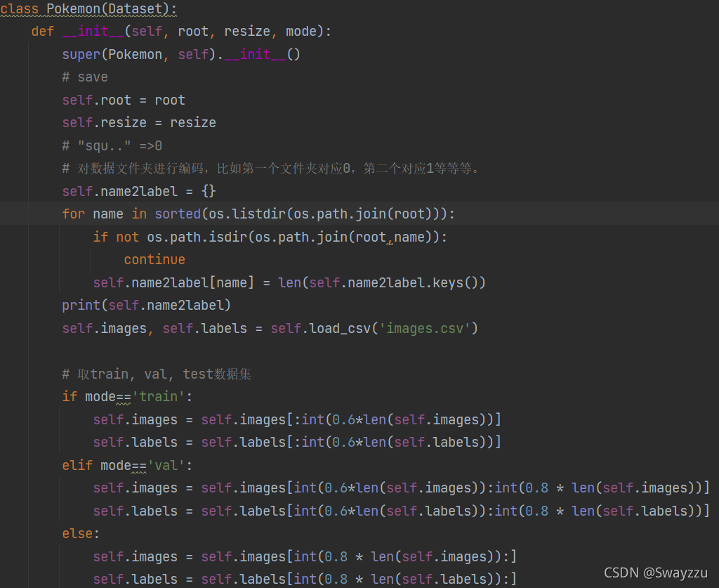Click the 'else:' line
The image size is (719, 588).
tap(81, 534)
